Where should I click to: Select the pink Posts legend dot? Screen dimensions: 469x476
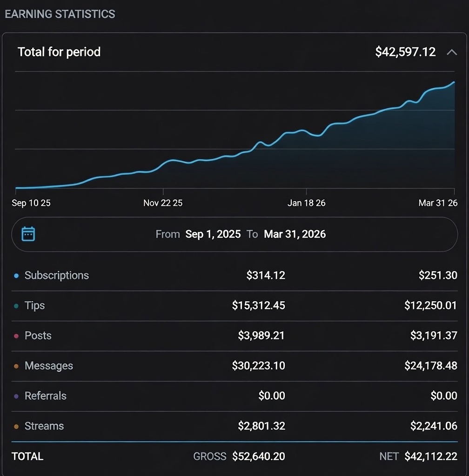pyautogui.click(x=16, y=336)
